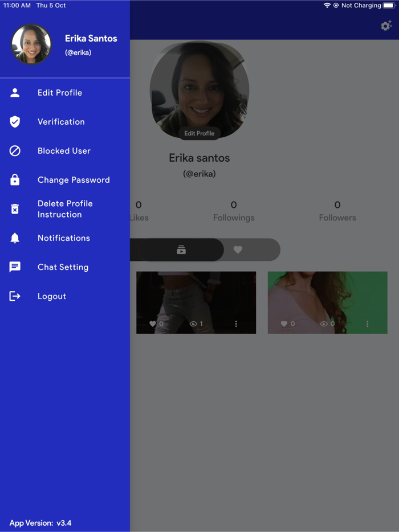The height and width of the screenshot is (532, 399).
Task: Open Chat Setting entry
Action: pyautogui.click(x=65, y=267)
